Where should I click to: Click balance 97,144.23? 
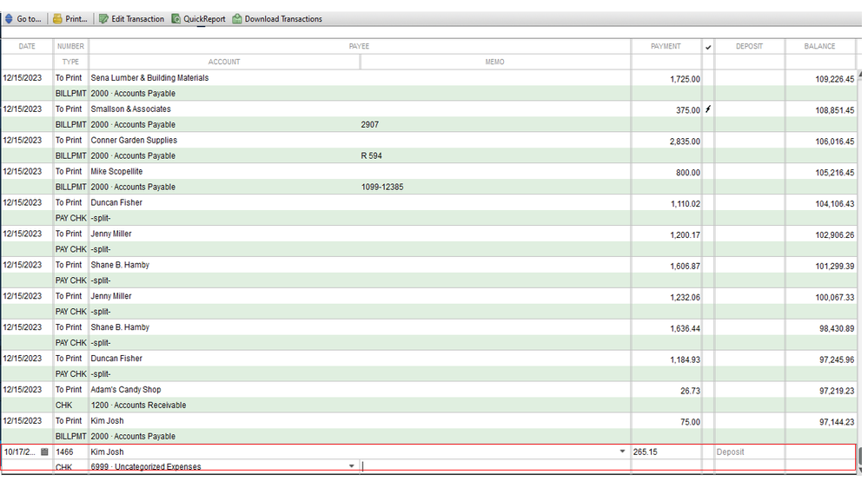point(837,422)
